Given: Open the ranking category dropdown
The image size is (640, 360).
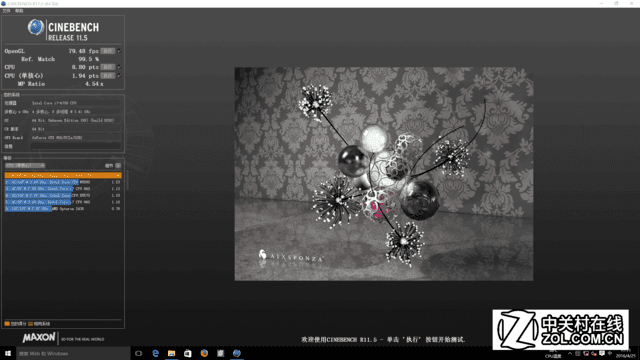Looking at the screenshot, I should pyautogui.click(x=25, y=166).
